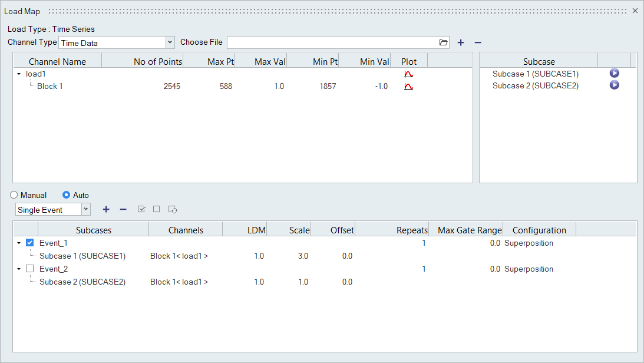644x363 pixels.
Task: Add an event with the plus icon
Action: (x=106, y=209)
